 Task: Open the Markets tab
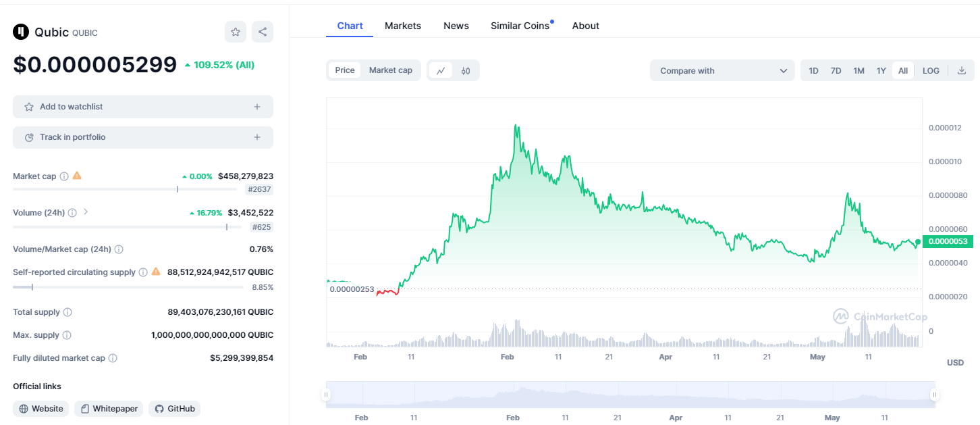402,26
